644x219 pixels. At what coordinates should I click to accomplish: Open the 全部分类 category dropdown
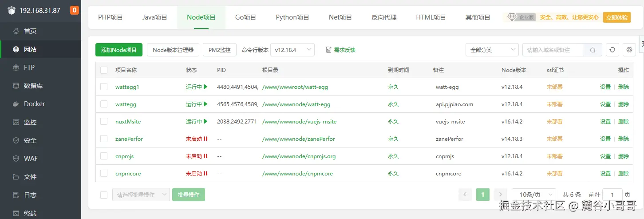click(x=492, y=50)
